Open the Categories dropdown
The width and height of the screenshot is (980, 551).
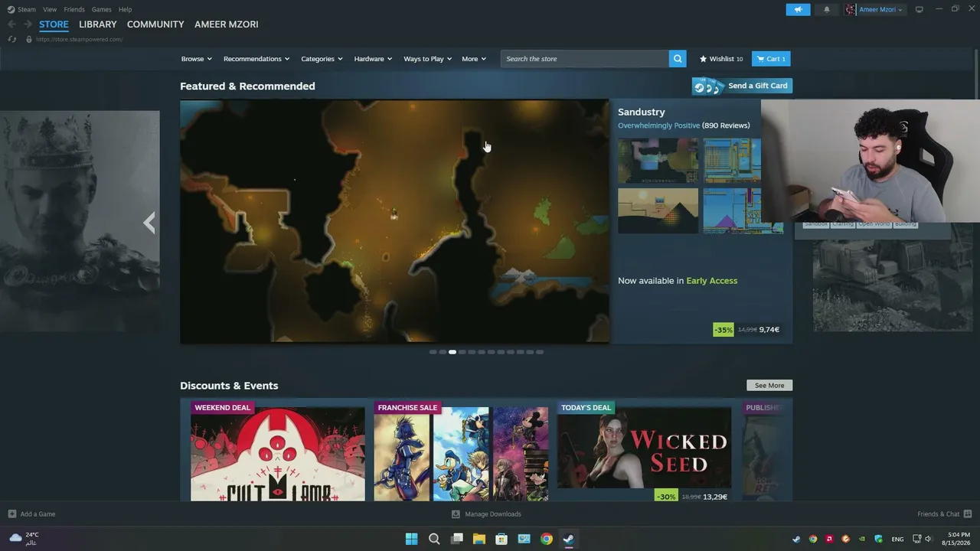pos(322,59)
